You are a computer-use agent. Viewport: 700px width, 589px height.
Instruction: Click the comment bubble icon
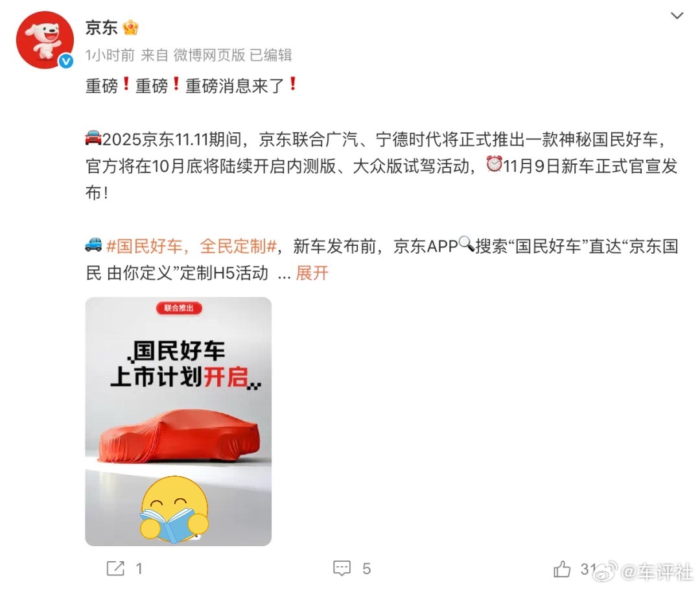(342, 568)
